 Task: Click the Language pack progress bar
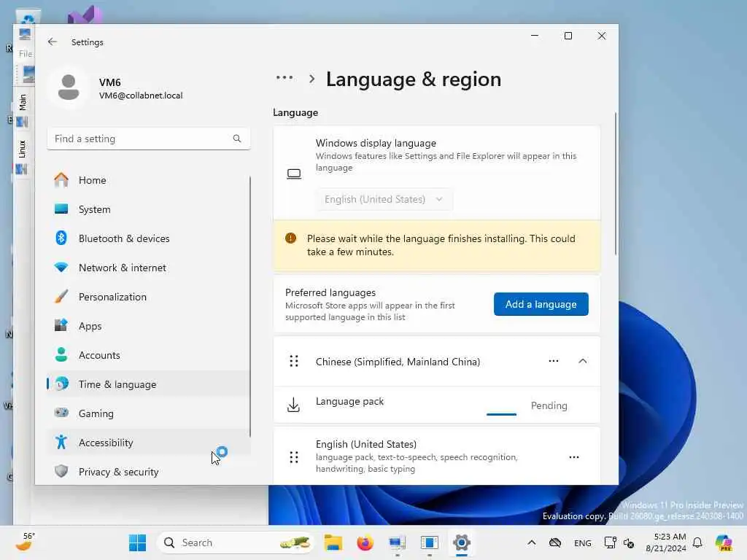(x=501, y=414)
